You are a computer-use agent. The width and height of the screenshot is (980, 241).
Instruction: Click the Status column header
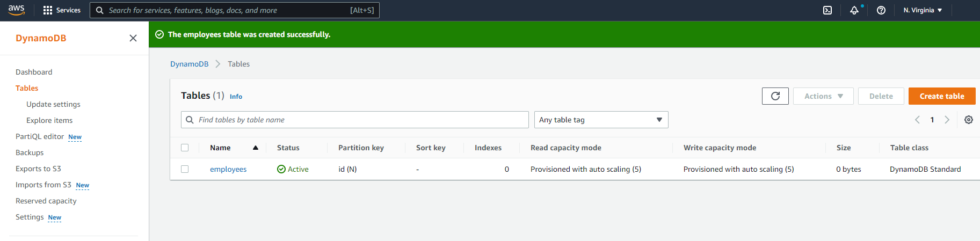click(x=288, y=148)
